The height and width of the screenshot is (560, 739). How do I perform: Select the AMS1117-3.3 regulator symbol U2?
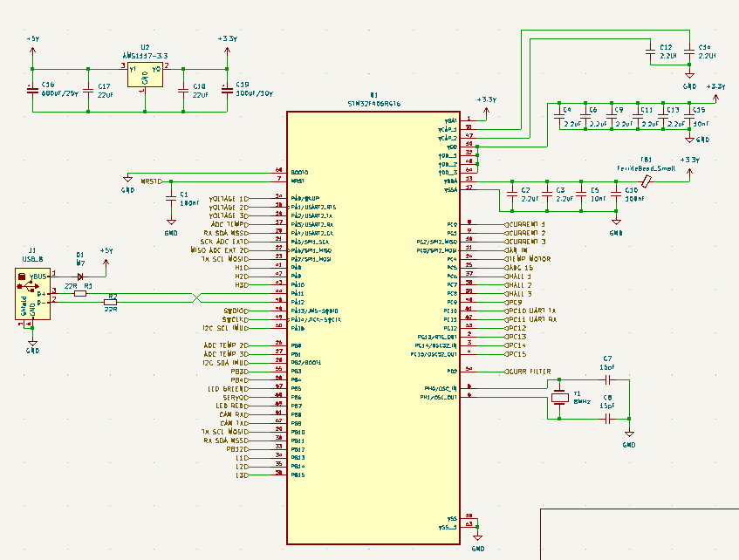tap(145, 75)
